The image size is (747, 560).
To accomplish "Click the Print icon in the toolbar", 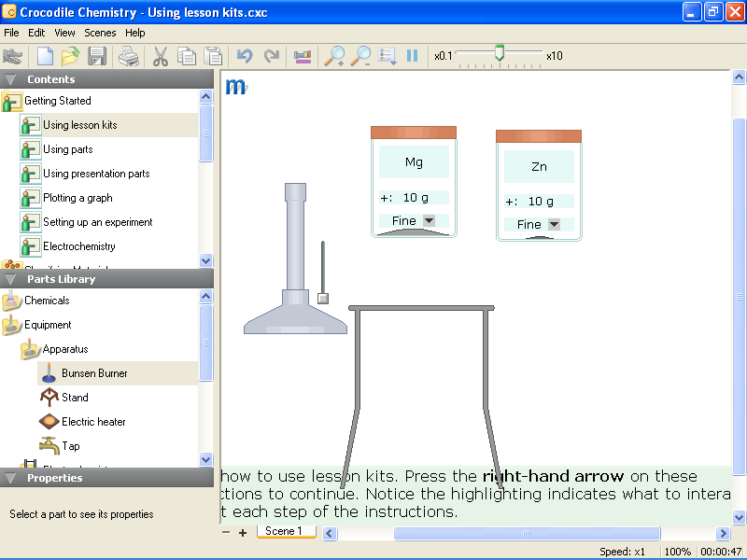I will tap(129, 56).
